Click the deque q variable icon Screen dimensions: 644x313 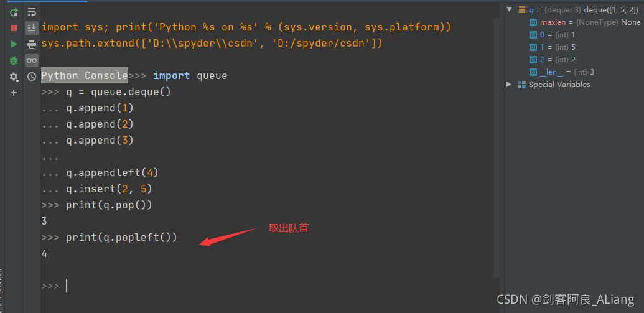coord(521,10)
